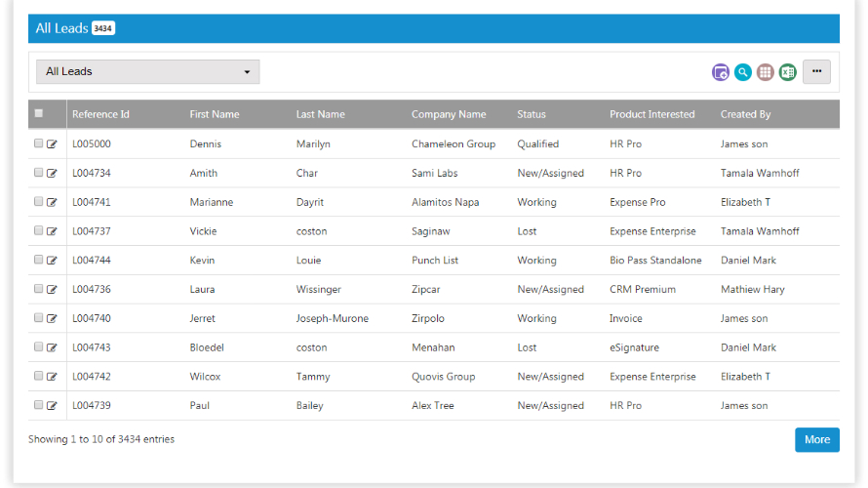Check the box for lead L004742
This screenshot has width=868, height=488.
click(38, 376)
